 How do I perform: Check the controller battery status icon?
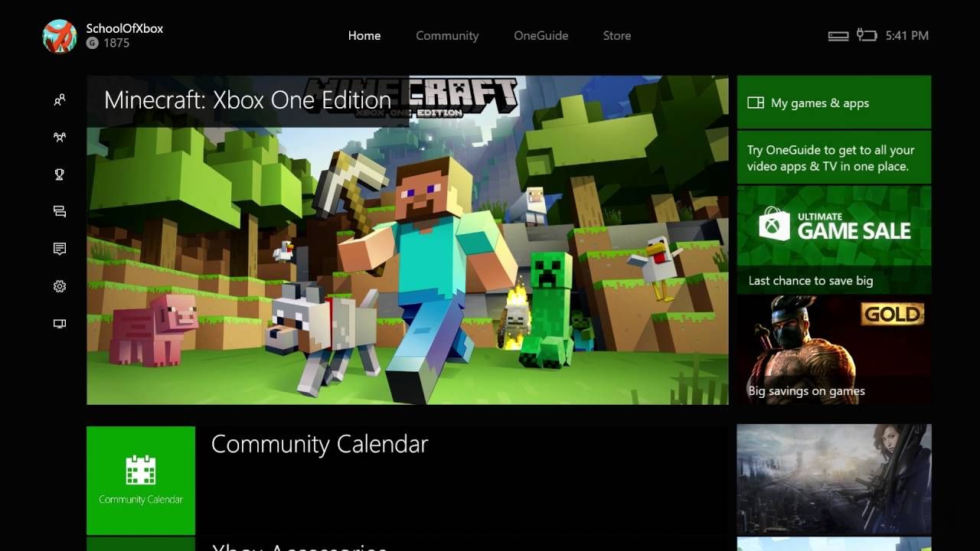867,35
